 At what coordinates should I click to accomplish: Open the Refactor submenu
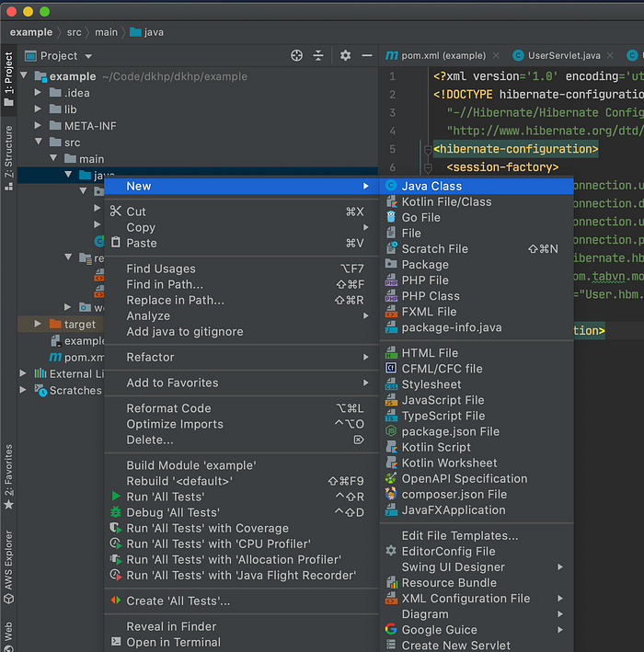241,357
